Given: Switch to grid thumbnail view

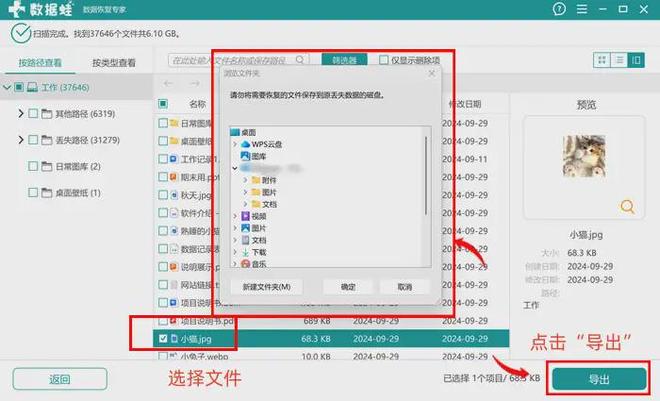Looking at the screenshot, I should [601, 60].
